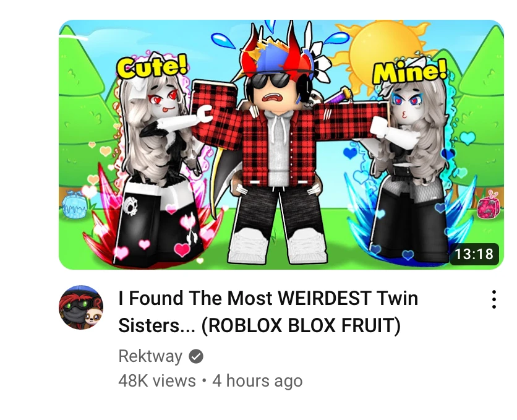Screen dimensions: 517x420
Task: Select the blue ice fruit in thumbnail
Action: click(x=75, y=204)
